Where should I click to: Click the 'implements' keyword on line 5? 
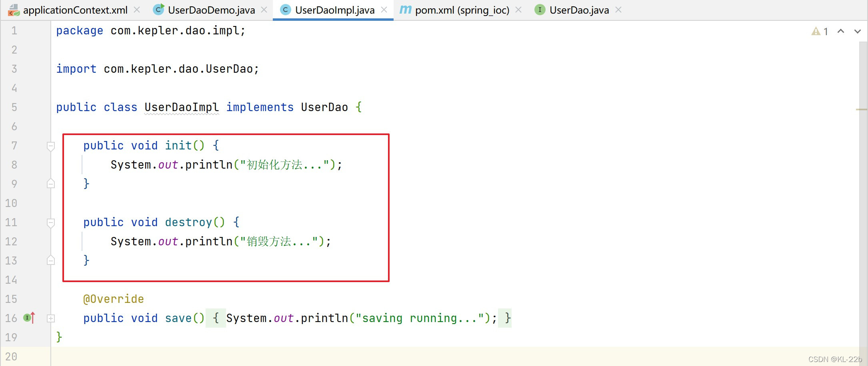[260, 107]
